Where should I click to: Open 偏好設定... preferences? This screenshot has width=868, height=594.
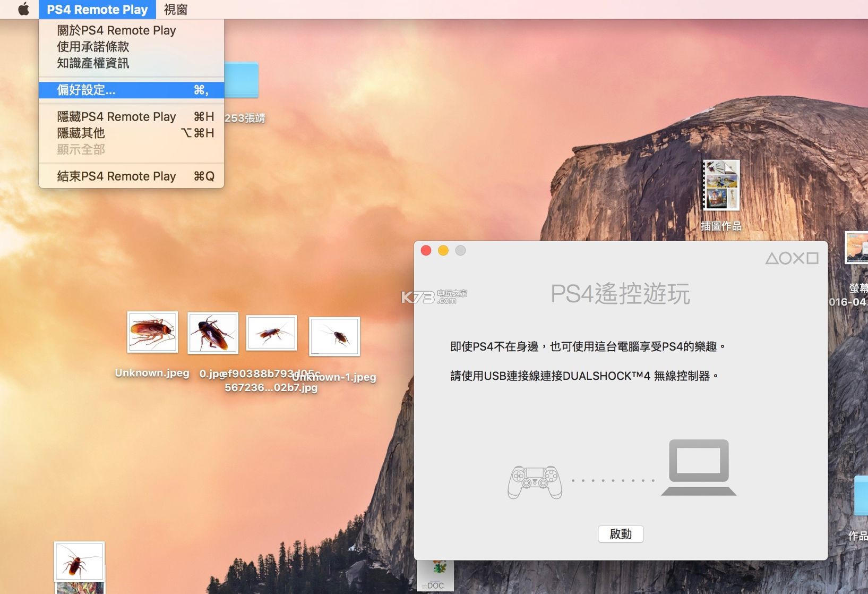[131, 90]
